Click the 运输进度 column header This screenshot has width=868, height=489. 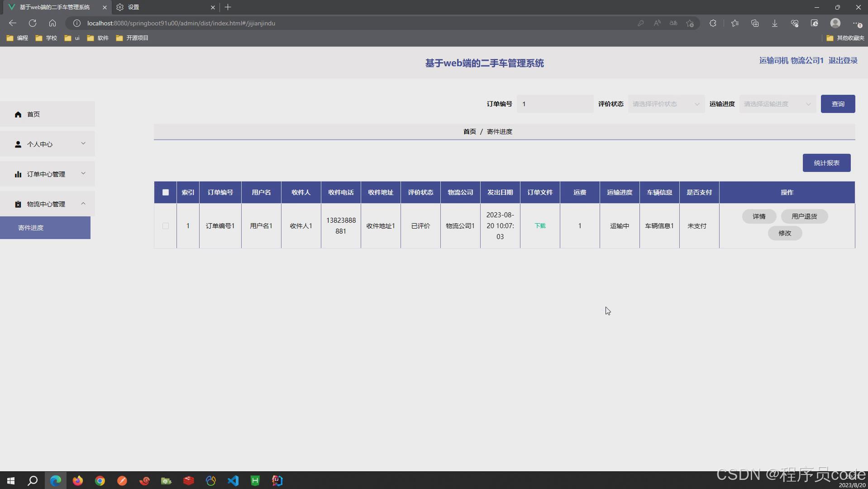click(x=620, y=192)
